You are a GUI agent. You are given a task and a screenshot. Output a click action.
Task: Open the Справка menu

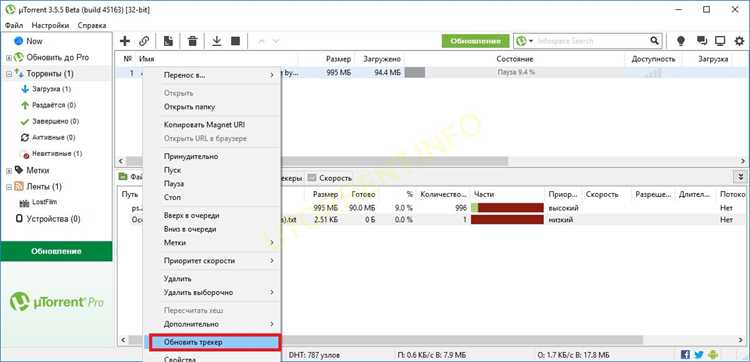[x=92, y=25]
